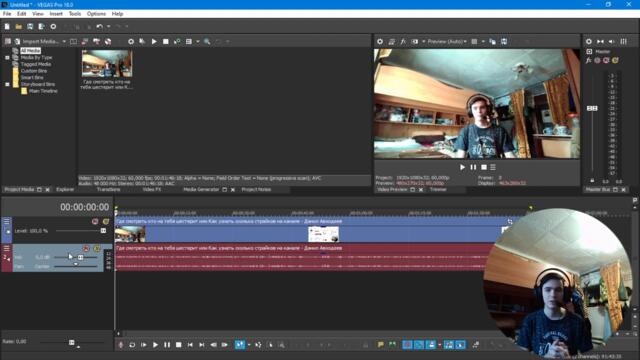Switch to the Project Notes tab
640x360 pixels.
click(x=256, y=190)
